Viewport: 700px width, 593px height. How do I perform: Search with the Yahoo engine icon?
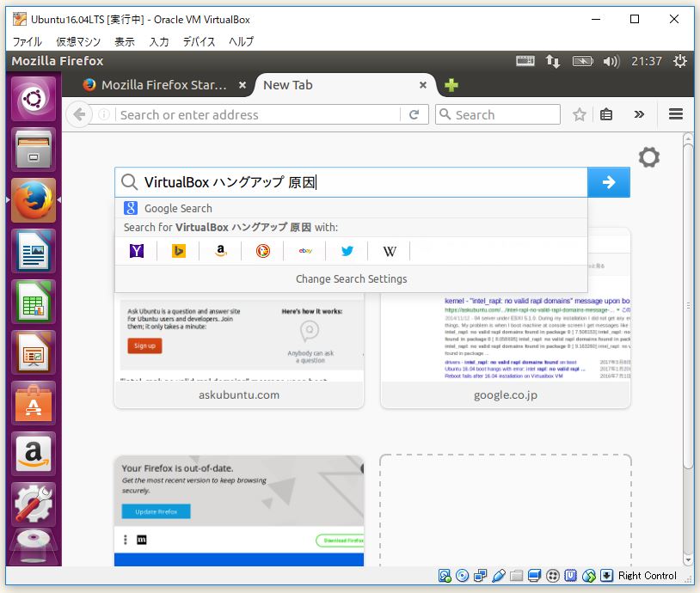pos(137,251)
